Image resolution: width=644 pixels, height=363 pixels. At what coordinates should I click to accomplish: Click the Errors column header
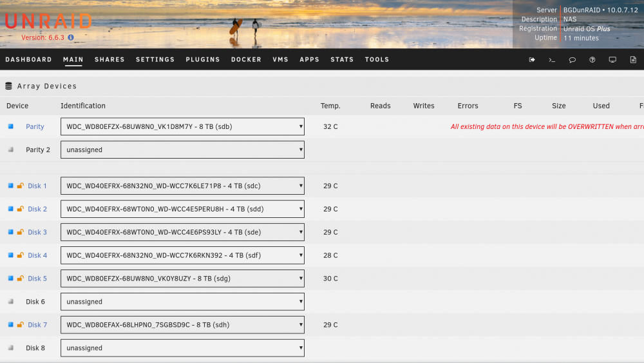pos(468,106)
